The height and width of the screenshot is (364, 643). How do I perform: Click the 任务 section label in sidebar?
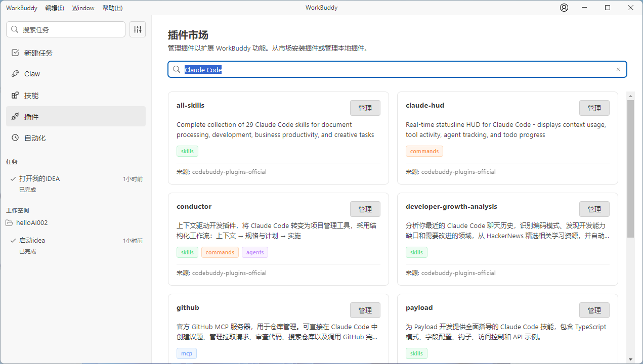pos(12,162)
